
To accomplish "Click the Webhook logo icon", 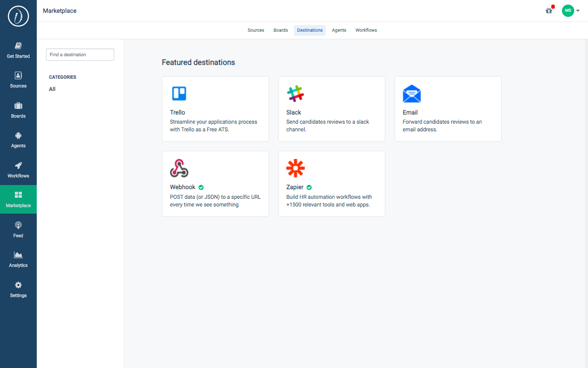I will [179, 168].
